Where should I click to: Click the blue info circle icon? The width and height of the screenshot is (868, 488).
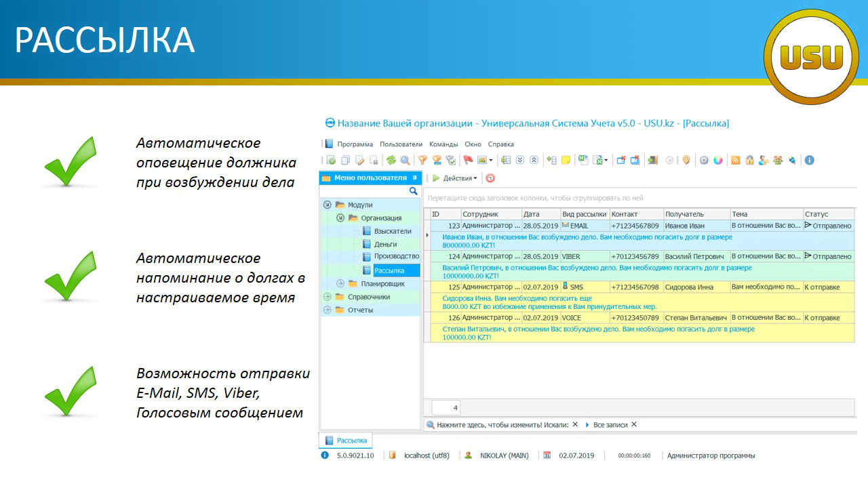[x=809, y=160]
